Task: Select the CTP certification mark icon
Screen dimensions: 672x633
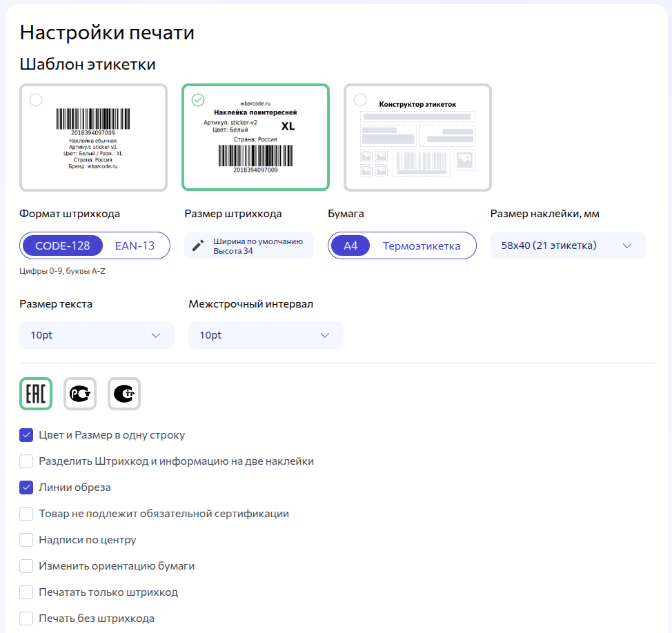Action: [x=123, y=393]
